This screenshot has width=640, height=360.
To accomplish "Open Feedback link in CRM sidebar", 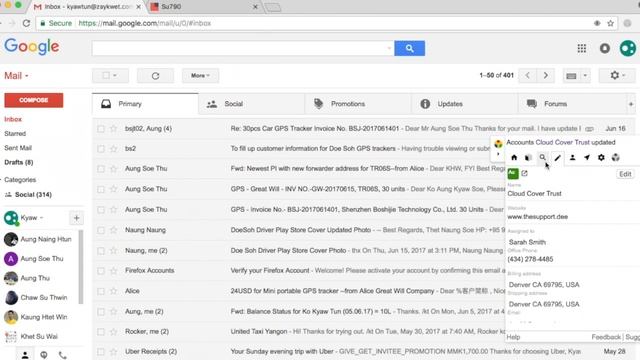I will point(606,337).
